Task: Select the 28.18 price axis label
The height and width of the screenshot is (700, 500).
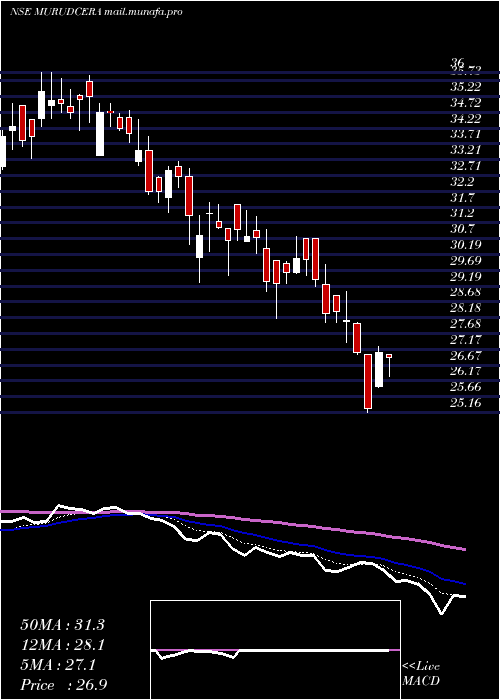Action: 466,308
